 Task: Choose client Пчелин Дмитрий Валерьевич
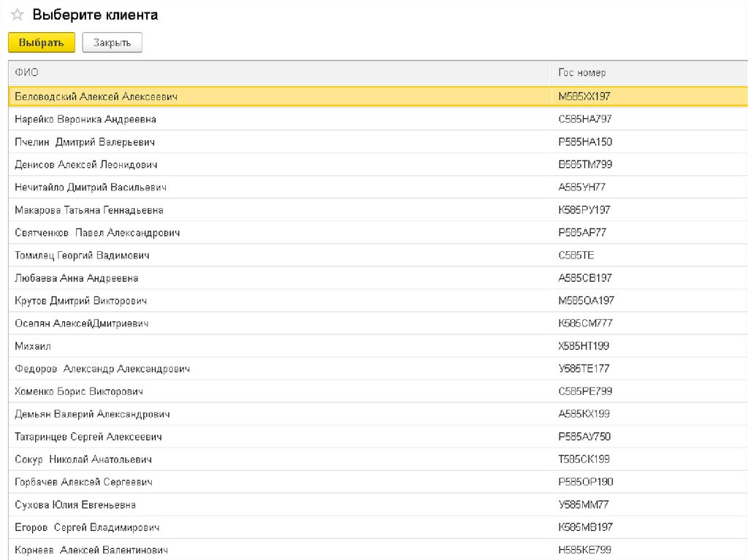[x=85, y=142]
